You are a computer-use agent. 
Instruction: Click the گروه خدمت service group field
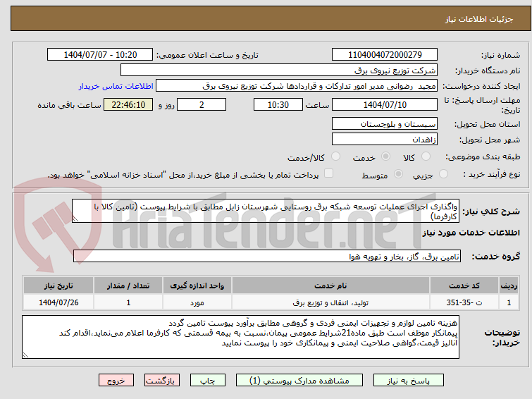coord(267,257)
